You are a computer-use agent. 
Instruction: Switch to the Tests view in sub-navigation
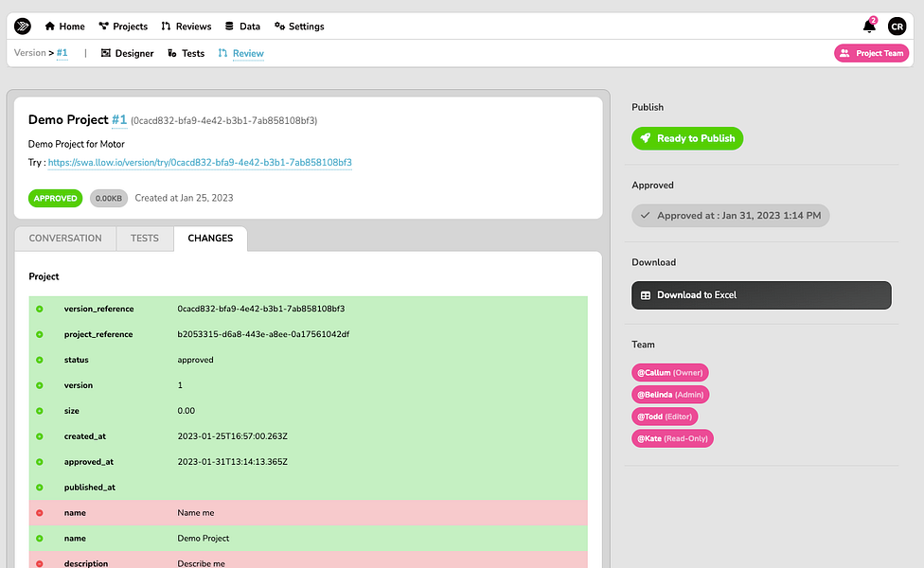coord(187,53)
